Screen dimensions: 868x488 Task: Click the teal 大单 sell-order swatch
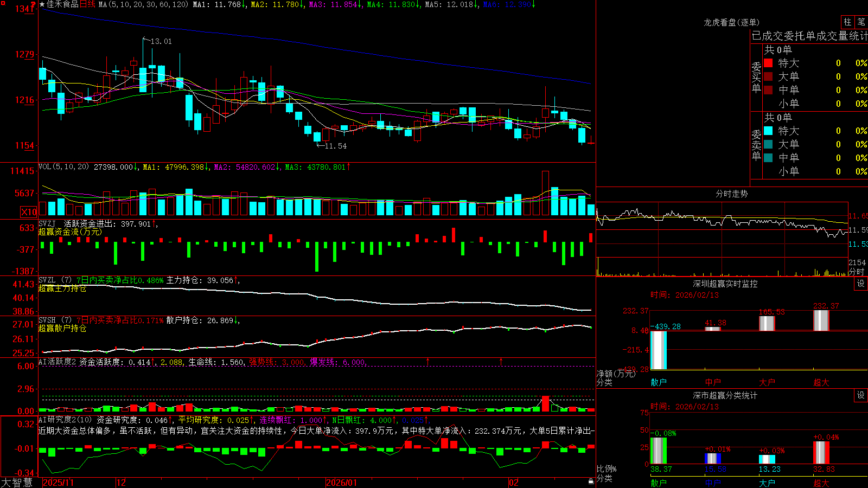pos(768,144)
